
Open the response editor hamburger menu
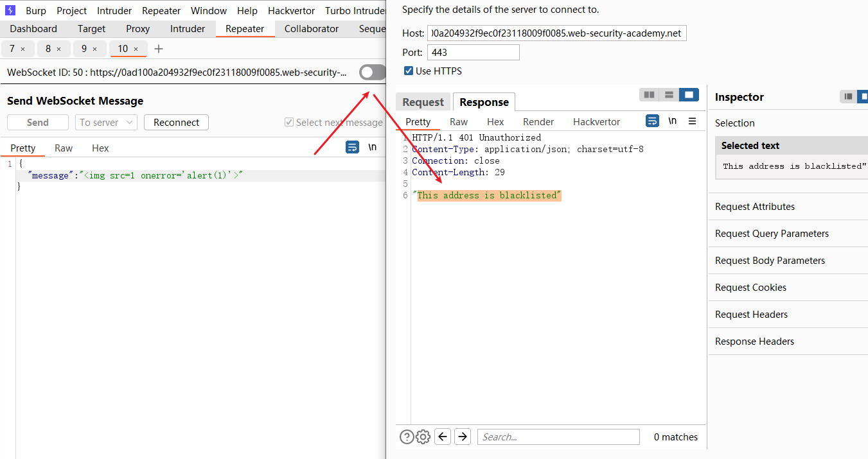pyautogui.click(x=692, y=121)
